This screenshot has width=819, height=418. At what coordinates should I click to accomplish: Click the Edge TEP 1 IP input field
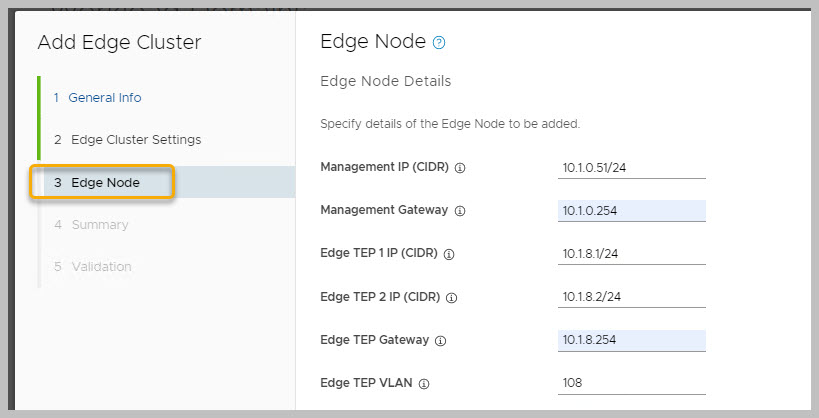pos(632,253)
